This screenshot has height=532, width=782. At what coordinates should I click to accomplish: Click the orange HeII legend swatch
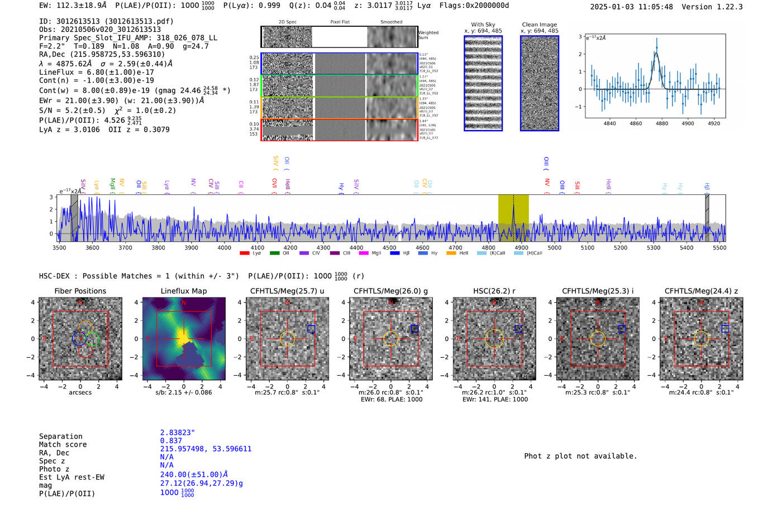pyautogui.click(x=451, y=253)
